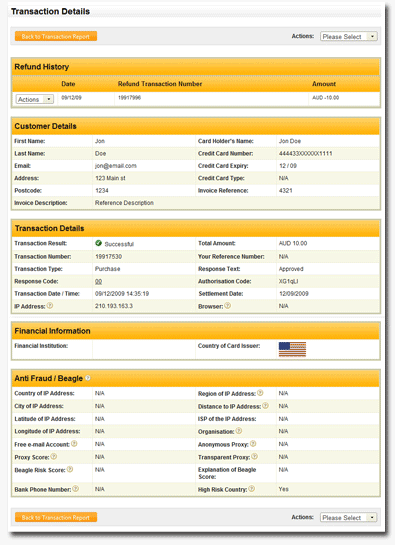Open the Response Code 00 link

pos(98,282)
